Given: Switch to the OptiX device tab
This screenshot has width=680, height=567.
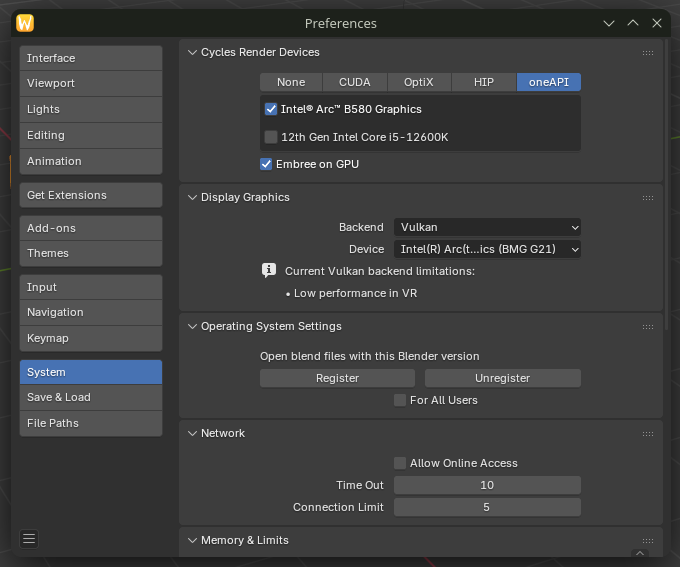Looking at the screenshot, I should pyautogui.click(x=418, y=82).
